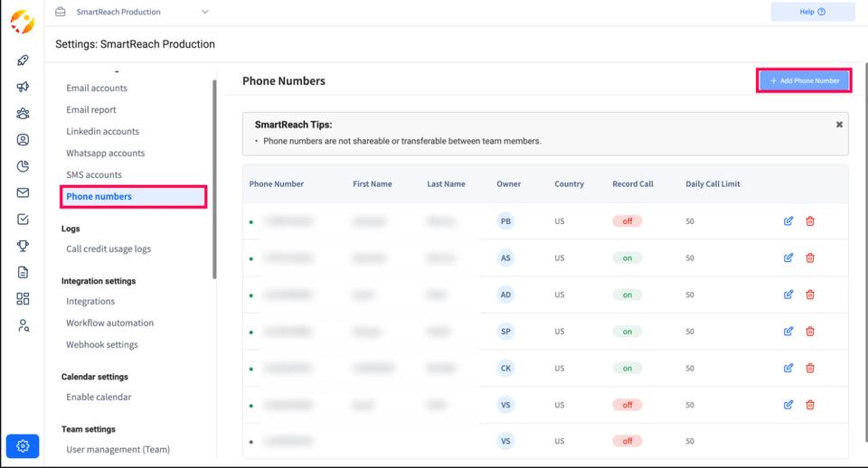Click the Daily Call Limit column header

[712, 183]
